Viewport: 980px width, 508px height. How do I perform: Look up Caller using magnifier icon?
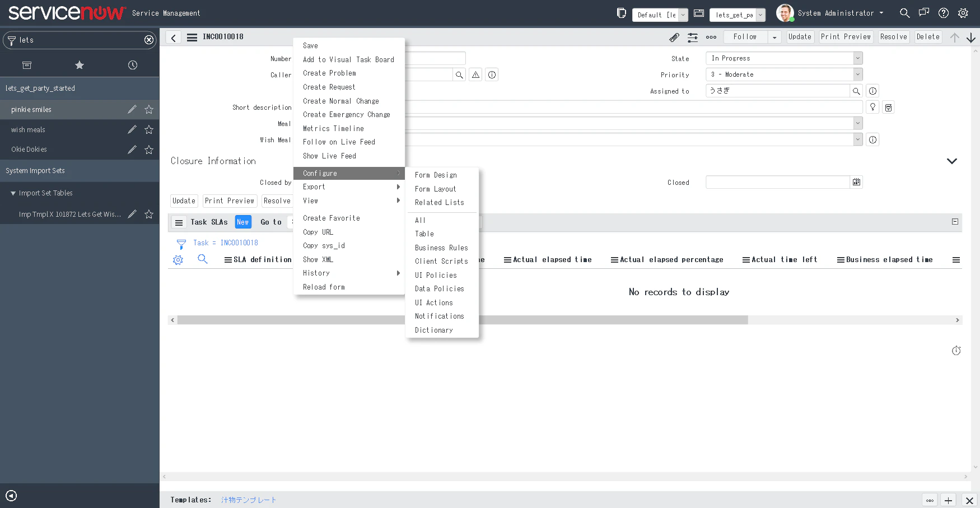(459, 74)
